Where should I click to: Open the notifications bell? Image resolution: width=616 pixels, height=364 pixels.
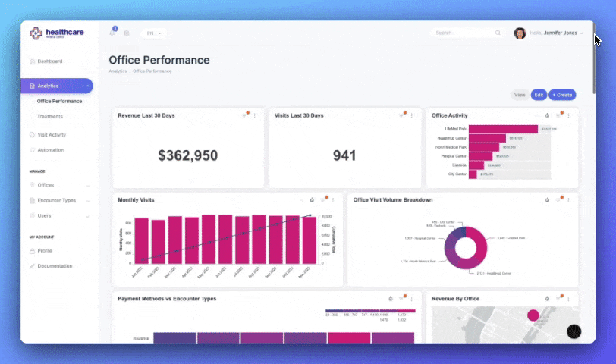(113, 33)
